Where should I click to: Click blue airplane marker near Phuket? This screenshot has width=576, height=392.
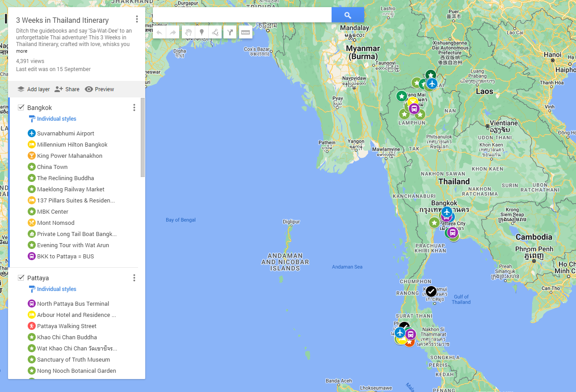[x=400, y=333]
